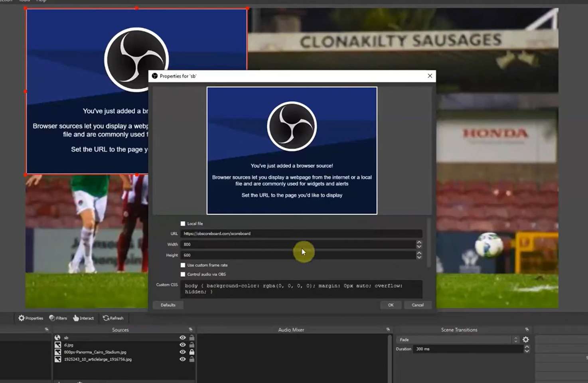Undock the Audio Mixer panel
588x383 pixels.
coord(388,330)
